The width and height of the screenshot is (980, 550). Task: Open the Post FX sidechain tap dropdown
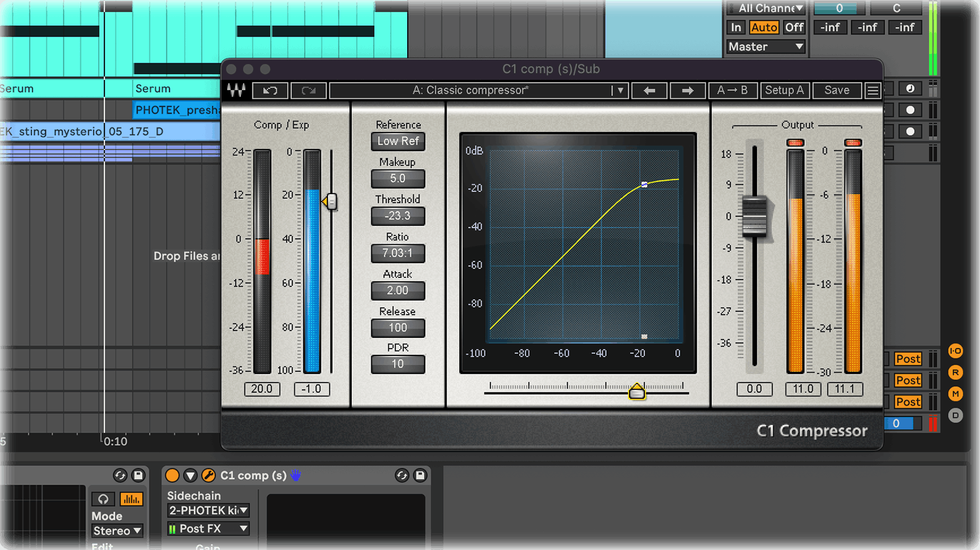coord(209,529)
